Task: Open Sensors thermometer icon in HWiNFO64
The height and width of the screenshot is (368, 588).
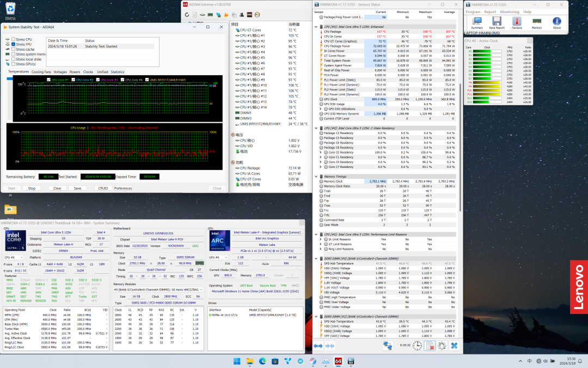Action: click(517, 23)
